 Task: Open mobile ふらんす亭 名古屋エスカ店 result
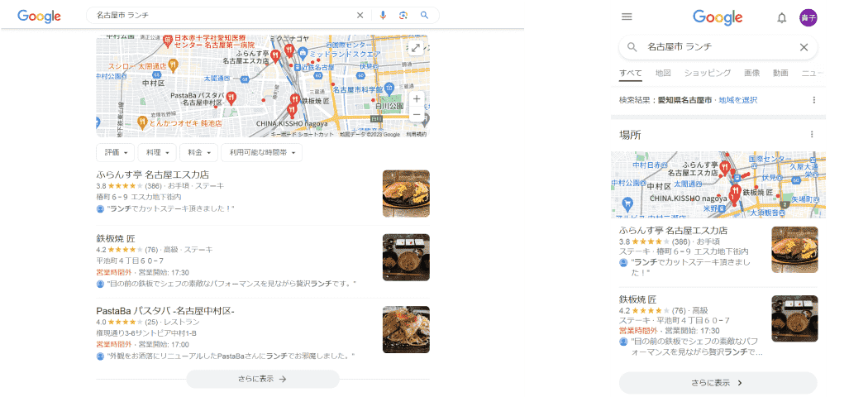(x=673, y=230)
